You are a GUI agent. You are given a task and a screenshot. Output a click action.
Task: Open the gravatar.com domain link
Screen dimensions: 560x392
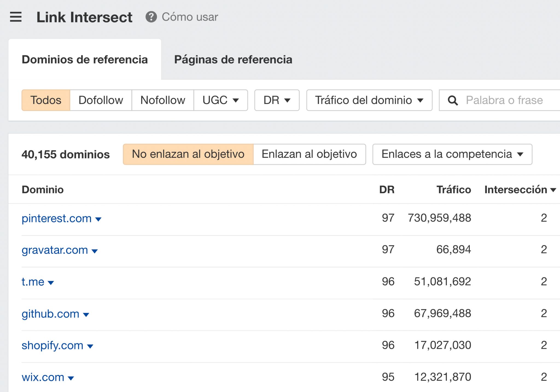pos(54,250)
